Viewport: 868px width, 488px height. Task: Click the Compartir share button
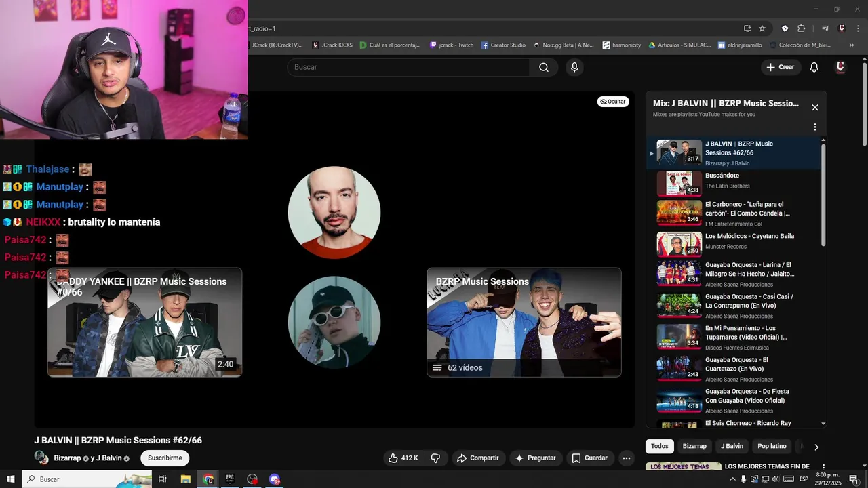(x=478, y=458)
